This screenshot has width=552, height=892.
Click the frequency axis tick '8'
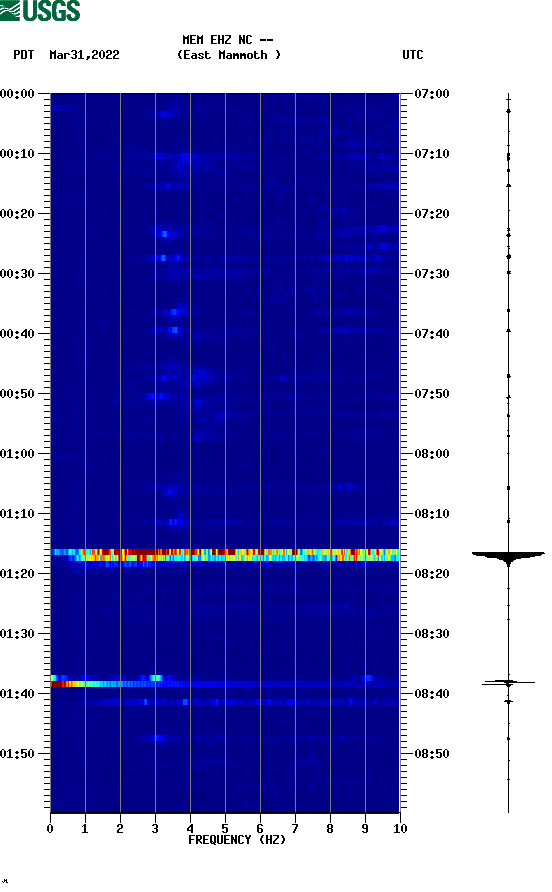pyautogui.click(x=330, y=829)
